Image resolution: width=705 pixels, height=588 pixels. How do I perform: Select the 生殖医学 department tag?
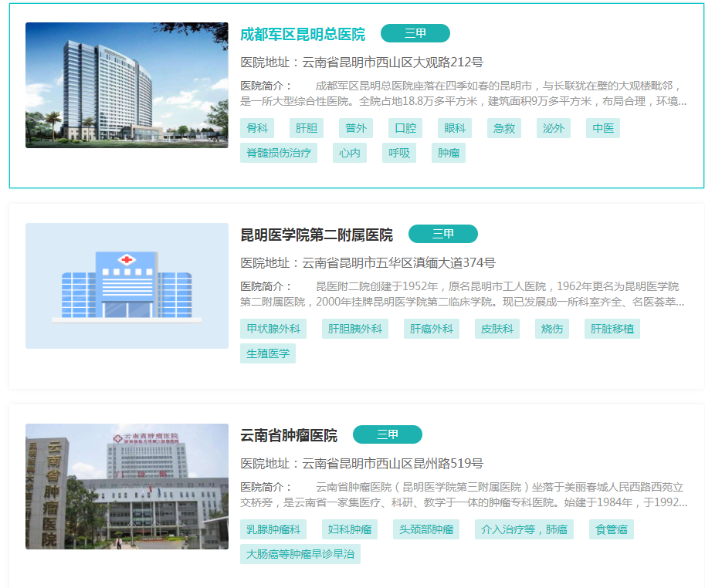268,353
